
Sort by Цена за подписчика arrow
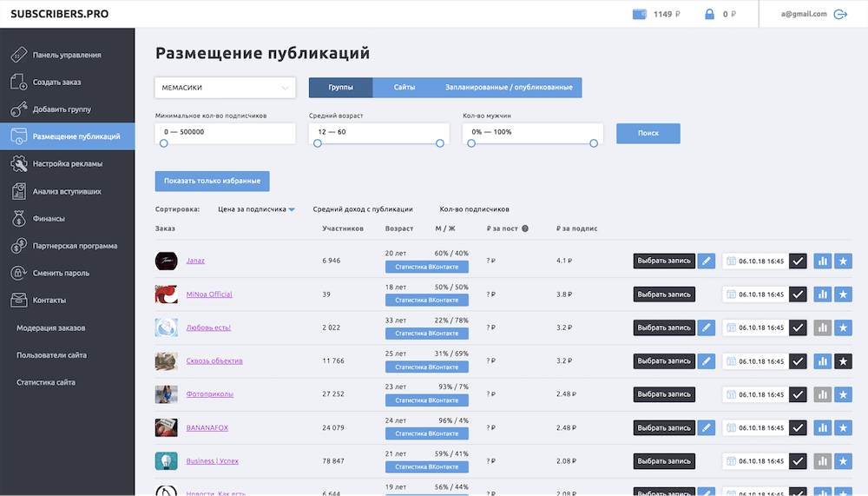pyautogui.click(x=292, y=209)
